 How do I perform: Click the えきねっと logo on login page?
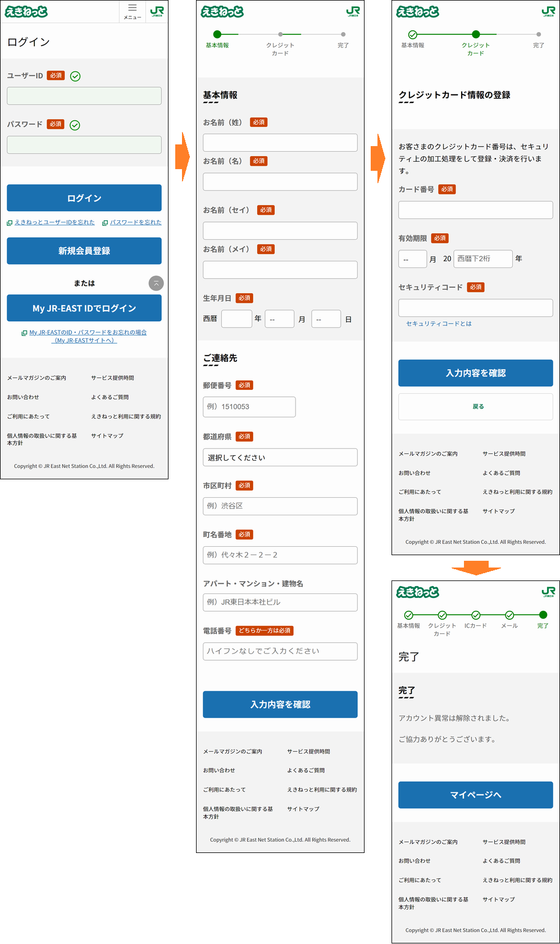[26, 12]
